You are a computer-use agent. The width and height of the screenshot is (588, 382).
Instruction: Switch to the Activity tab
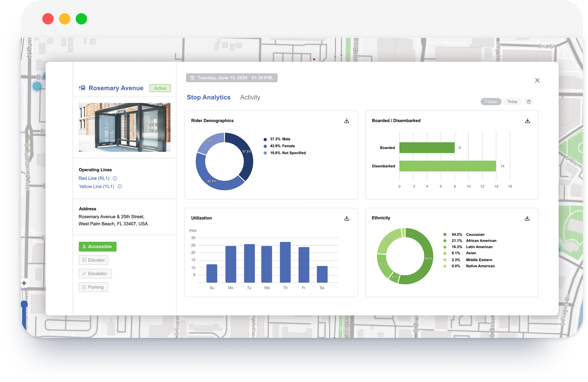250,97
